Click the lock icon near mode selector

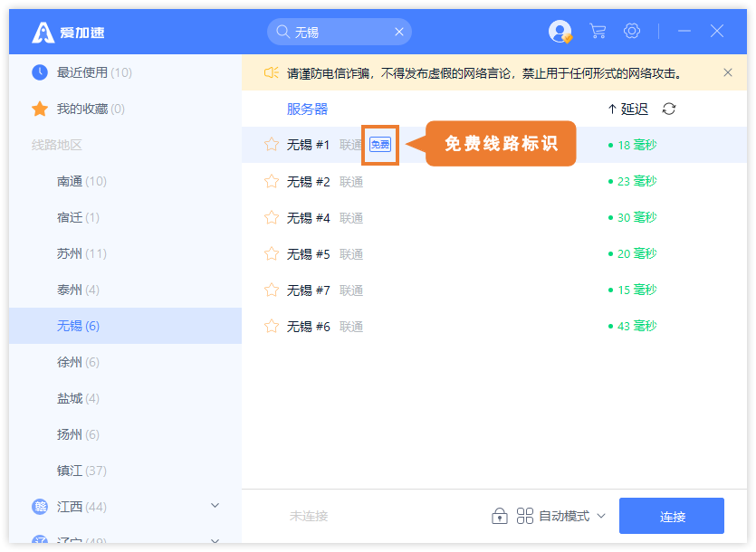[499, 516]
